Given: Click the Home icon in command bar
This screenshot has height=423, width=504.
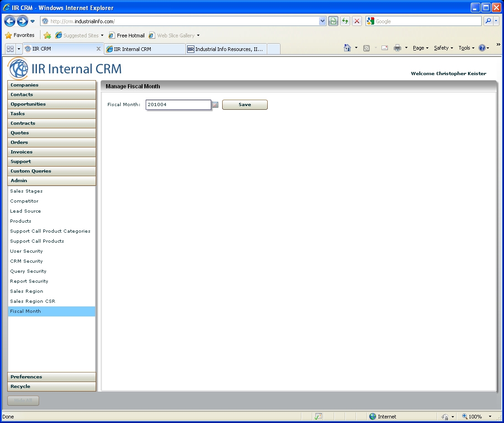Looking at the screenshot, I should coord(347,48).
